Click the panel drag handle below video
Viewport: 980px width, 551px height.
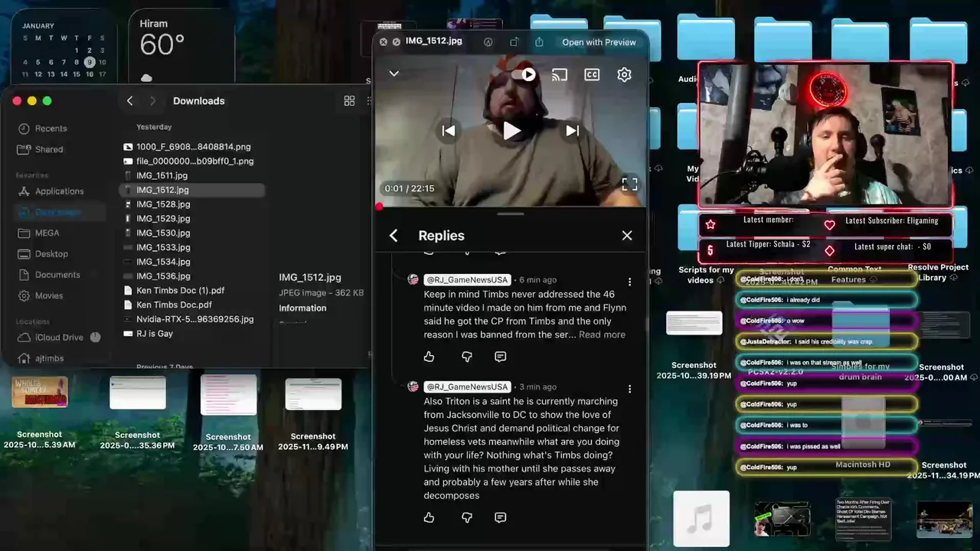[511, 214]
